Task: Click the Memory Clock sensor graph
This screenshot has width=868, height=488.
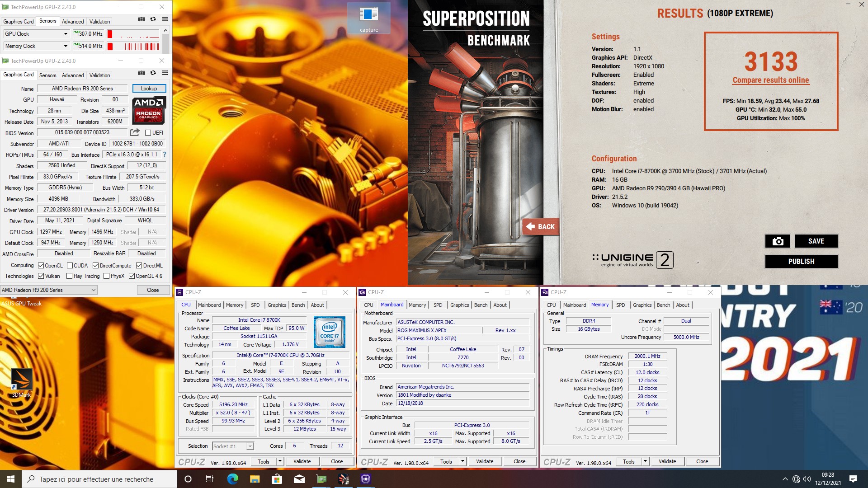Action: [x=133, y=46]
